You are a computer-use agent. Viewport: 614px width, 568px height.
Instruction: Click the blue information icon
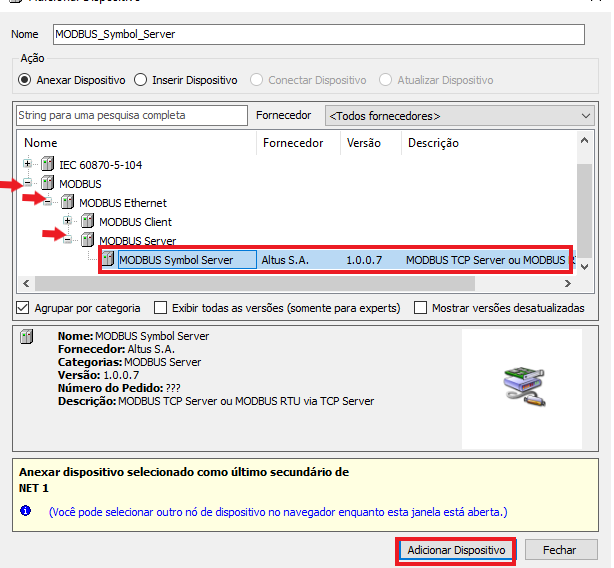[x=26, y=511]
